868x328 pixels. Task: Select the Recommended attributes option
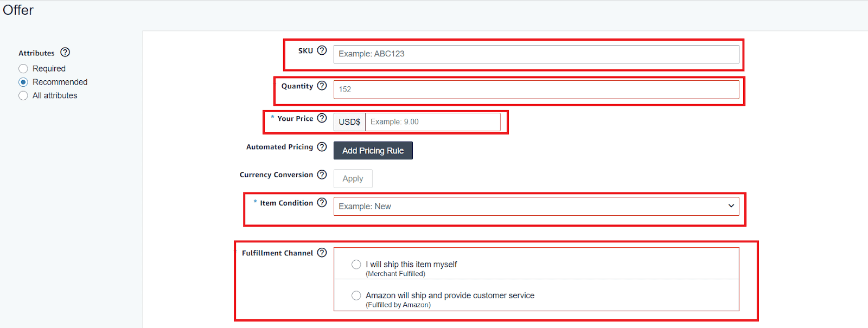click(23, 82)
